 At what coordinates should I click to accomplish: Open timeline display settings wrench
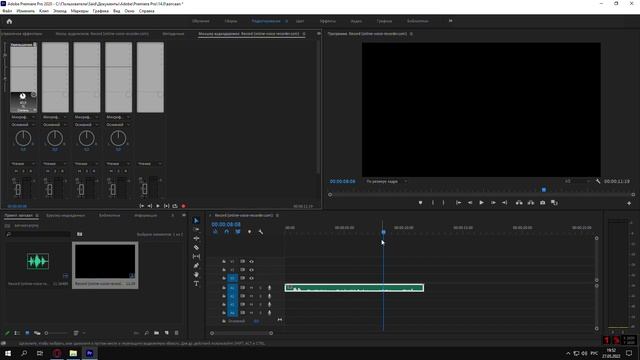pyautogui.click(x=261, y=232)
